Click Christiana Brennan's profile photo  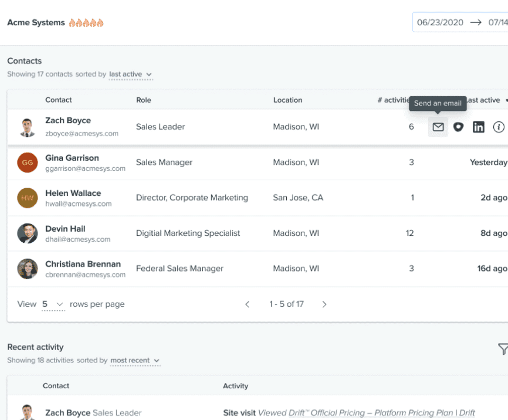pyautogui.click(x=27, y=269)
